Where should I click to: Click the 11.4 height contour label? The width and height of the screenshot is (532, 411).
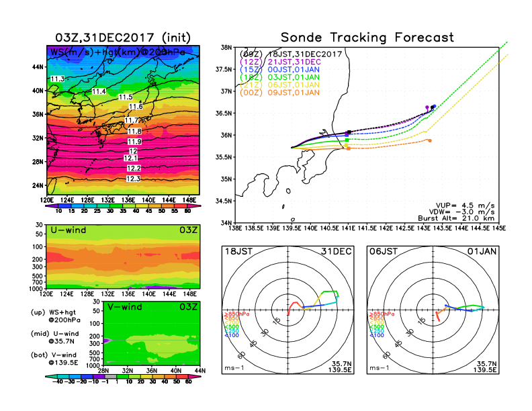pos(99,91)
